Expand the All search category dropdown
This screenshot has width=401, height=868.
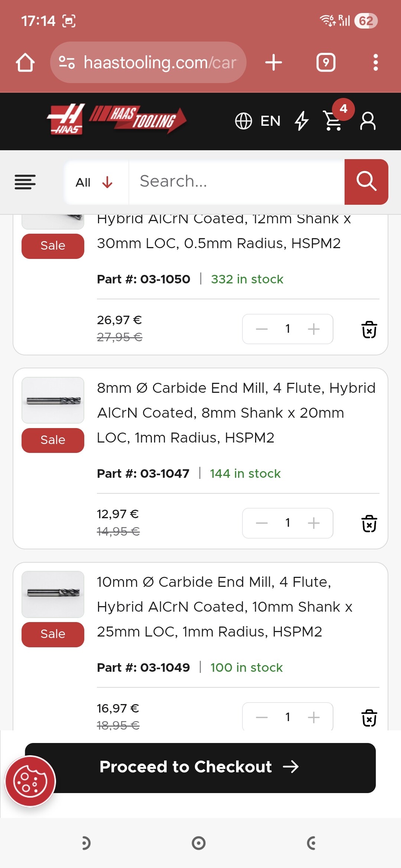click(x=94, y=182)
